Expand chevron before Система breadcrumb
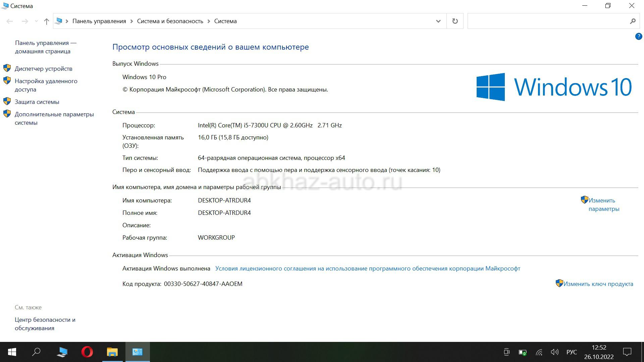 [209, 21]
